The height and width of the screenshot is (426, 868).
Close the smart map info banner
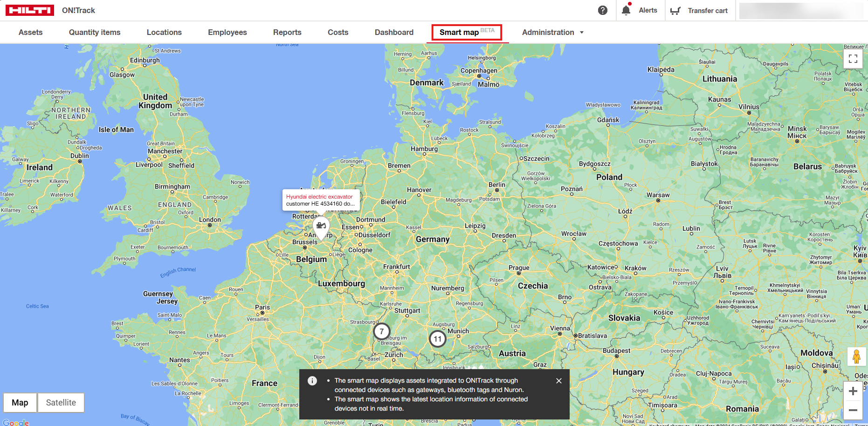(558, 381)
